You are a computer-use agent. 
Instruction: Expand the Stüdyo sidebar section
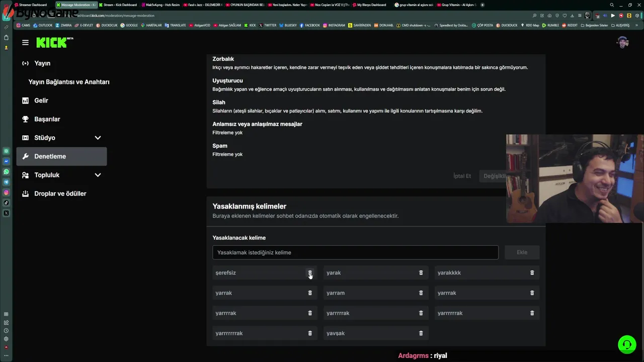point(98,138)
